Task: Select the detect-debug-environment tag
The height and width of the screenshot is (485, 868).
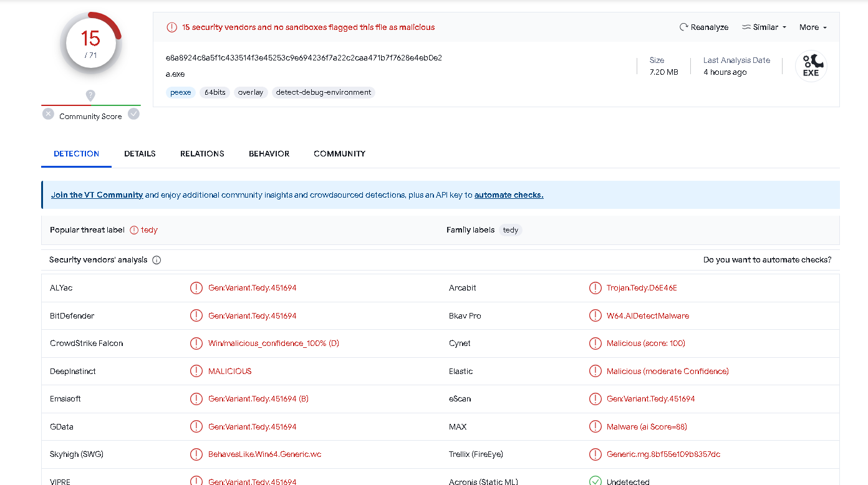Action: [324, 92]
